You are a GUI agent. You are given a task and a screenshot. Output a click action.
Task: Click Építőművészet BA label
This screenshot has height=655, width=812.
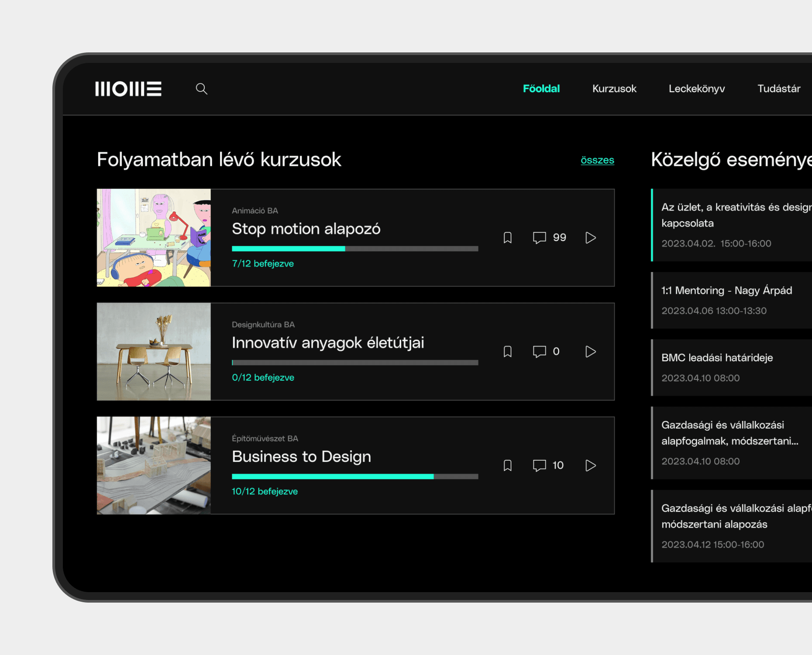click(265, 438)
